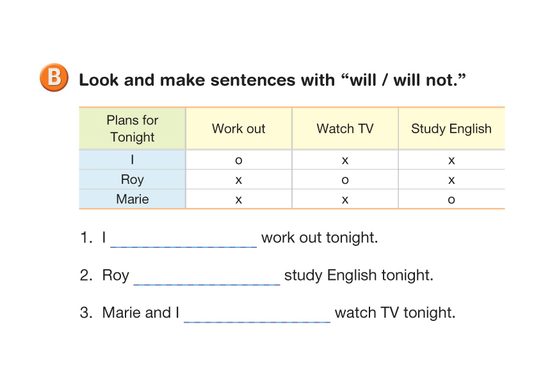Click the blank after "Marie and I"
The width and height of the screenshot is (559, 392).
pos(257,314)
